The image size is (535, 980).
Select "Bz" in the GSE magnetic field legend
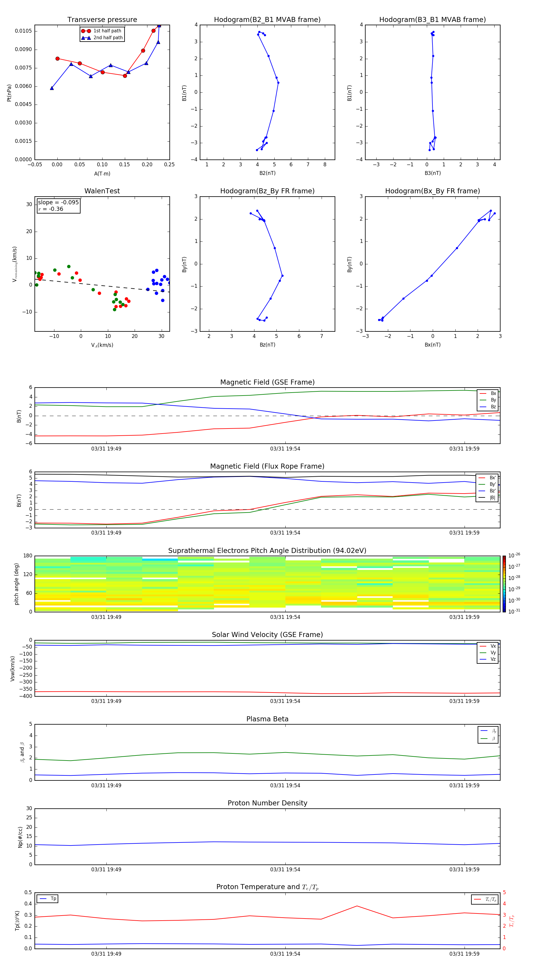(x=488, y=407)
